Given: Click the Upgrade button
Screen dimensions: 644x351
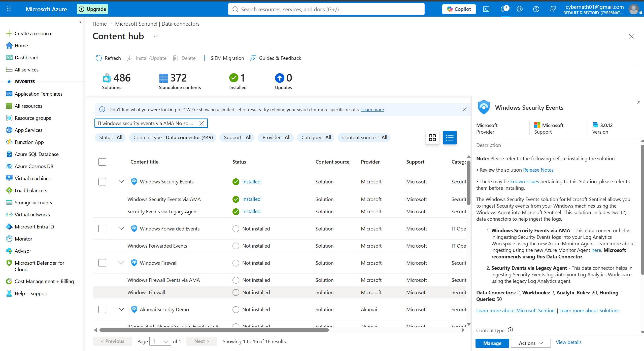Looking at the screenshot, I should (92, 9).
